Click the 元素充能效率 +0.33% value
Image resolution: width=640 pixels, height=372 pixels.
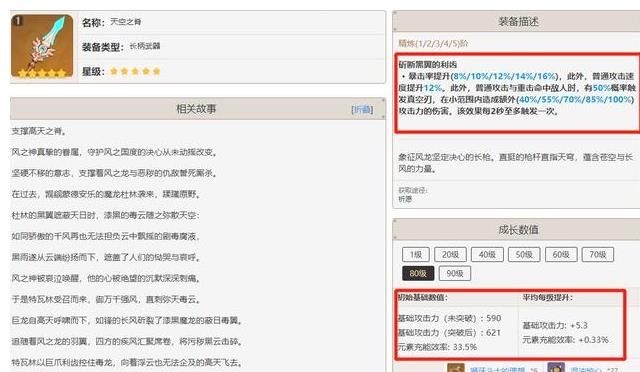tap(565, 340)
